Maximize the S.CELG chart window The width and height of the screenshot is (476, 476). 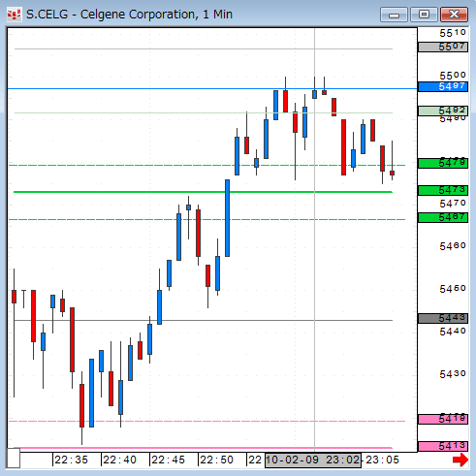[x=424, y=15]
